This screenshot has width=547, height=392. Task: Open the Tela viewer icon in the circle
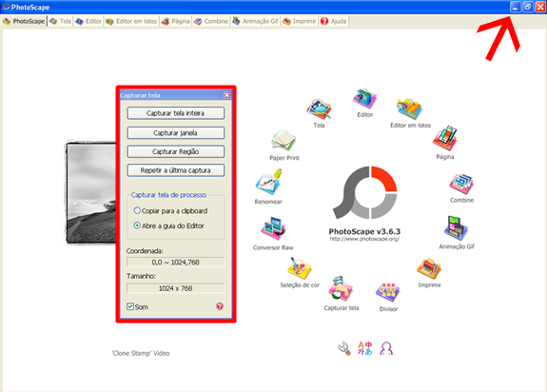[x=319, y=109]
